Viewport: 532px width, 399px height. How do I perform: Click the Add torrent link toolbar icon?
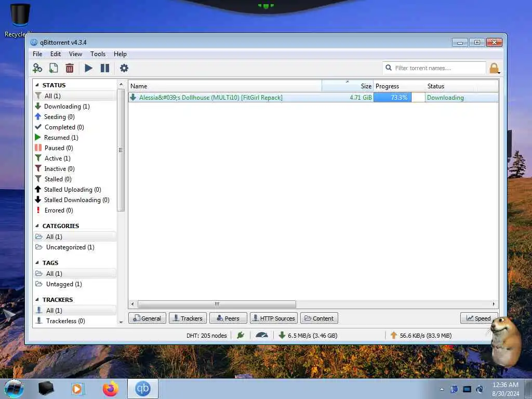(x=37, y=68)
